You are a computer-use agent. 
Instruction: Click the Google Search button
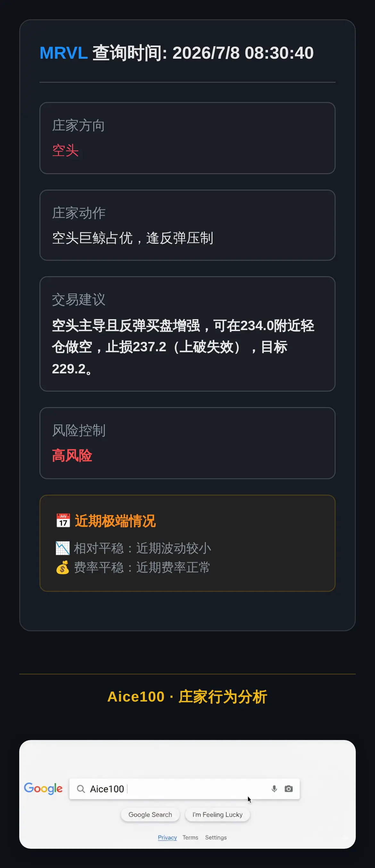click(x=150, y=814)
